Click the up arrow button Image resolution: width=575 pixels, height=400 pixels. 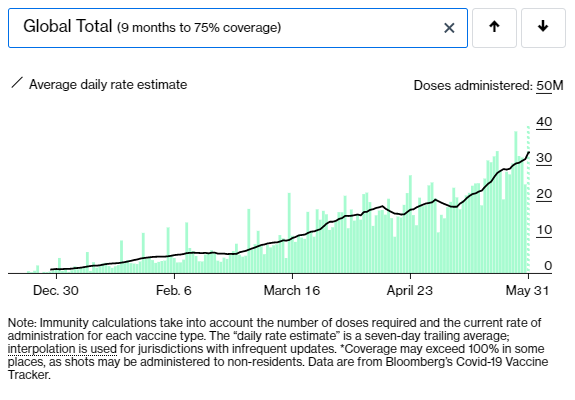(x=494, y=28)
